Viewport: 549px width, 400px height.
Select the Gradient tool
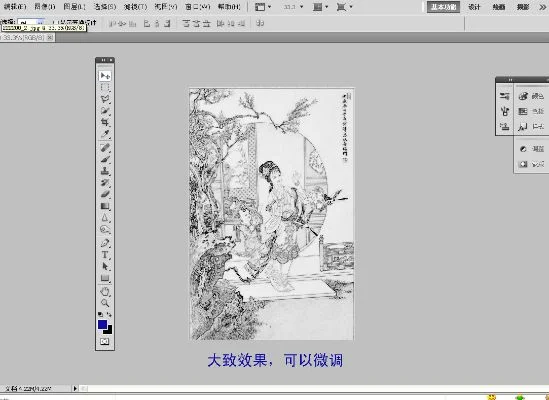coord(105,206)
